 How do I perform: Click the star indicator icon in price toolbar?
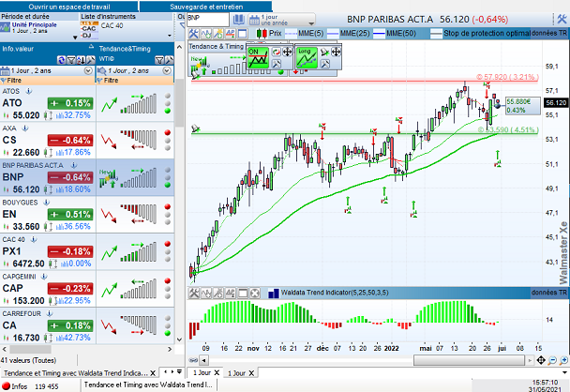(218, 34)
